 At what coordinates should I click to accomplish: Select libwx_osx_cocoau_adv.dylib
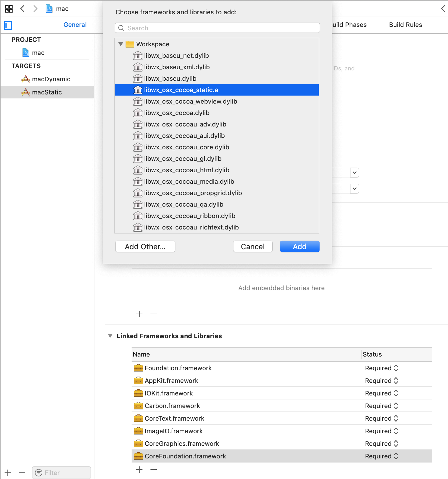(x=217, y=124)
